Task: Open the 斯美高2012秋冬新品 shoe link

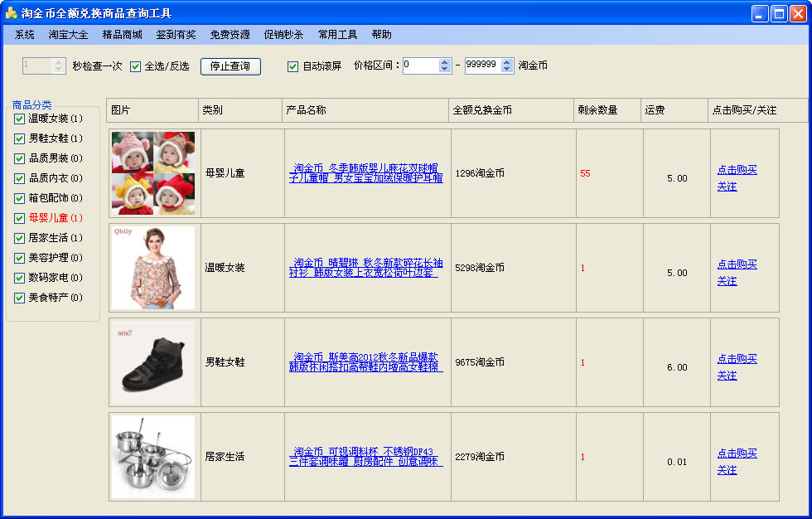Action: pos(366,362)
